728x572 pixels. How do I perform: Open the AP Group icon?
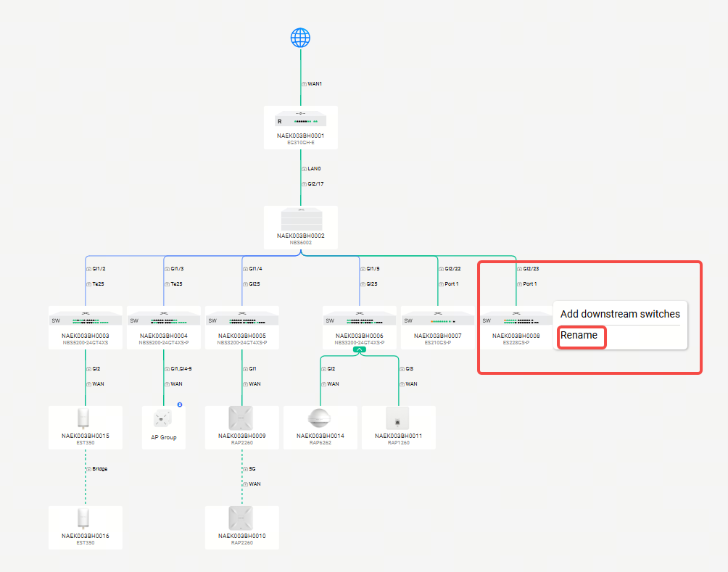[x=164, y=419]
